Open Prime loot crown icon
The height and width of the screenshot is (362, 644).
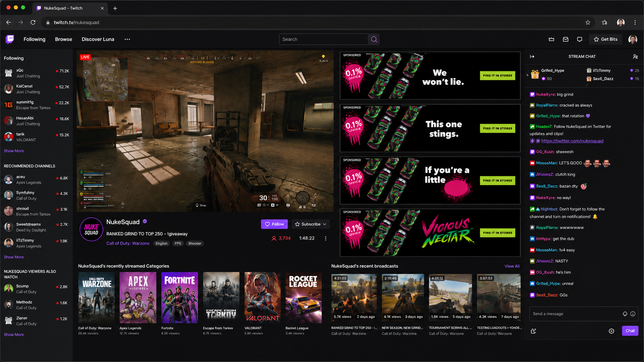552,39
